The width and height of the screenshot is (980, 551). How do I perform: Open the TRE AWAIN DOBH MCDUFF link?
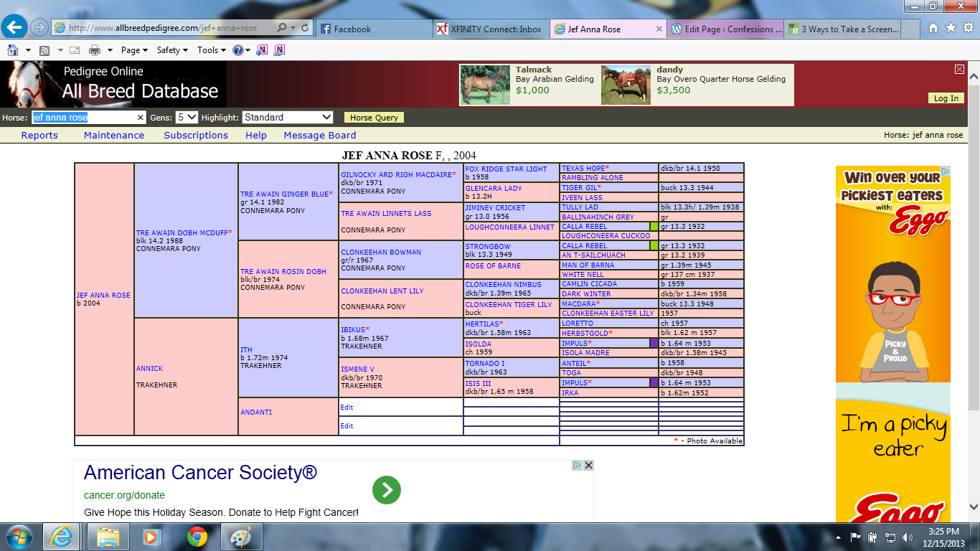(x=183, y=233)
